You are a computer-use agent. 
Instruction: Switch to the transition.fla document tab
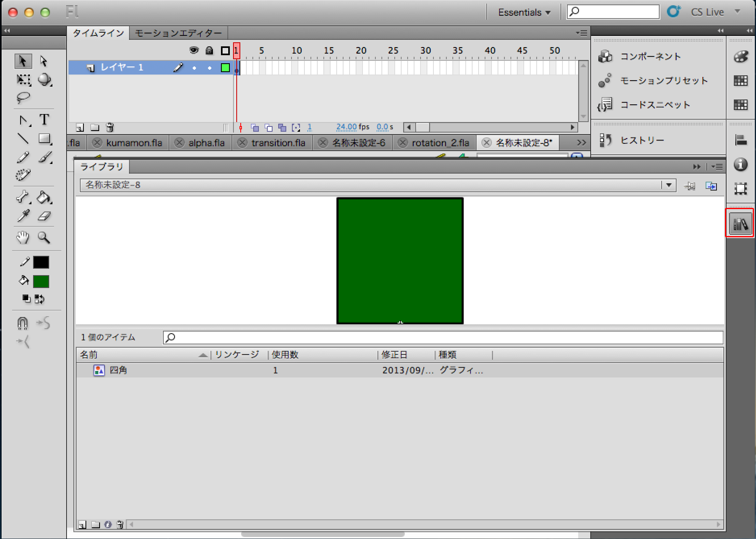pos(278,143)
